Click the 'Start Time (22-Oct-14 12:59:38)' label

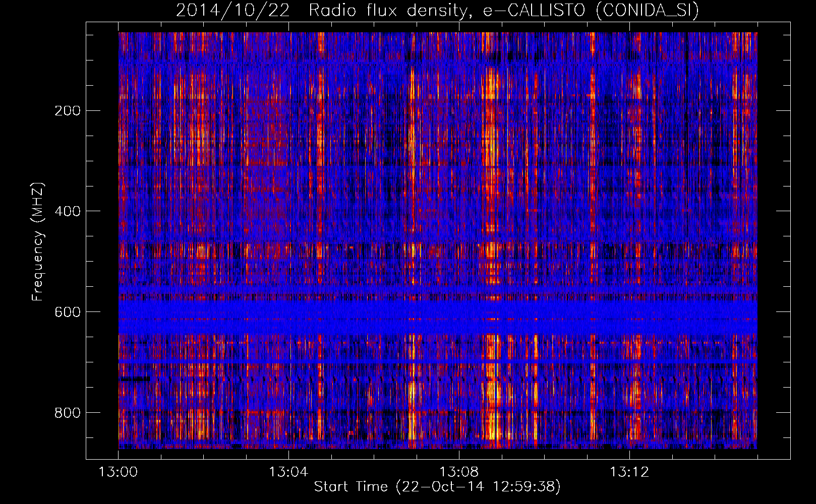coord(437,487)
